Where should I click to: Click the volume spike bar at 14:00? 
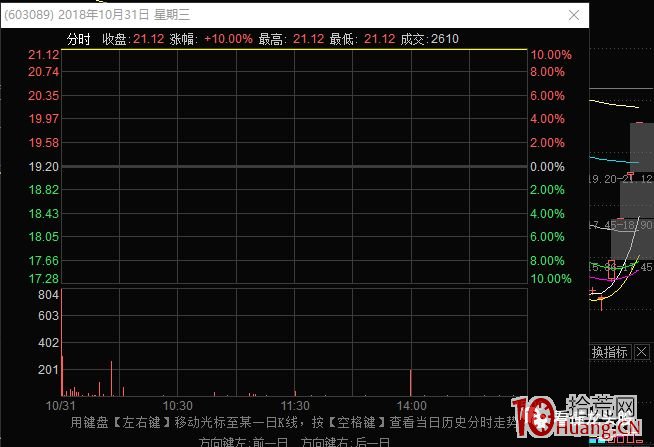tap(411, 382)
